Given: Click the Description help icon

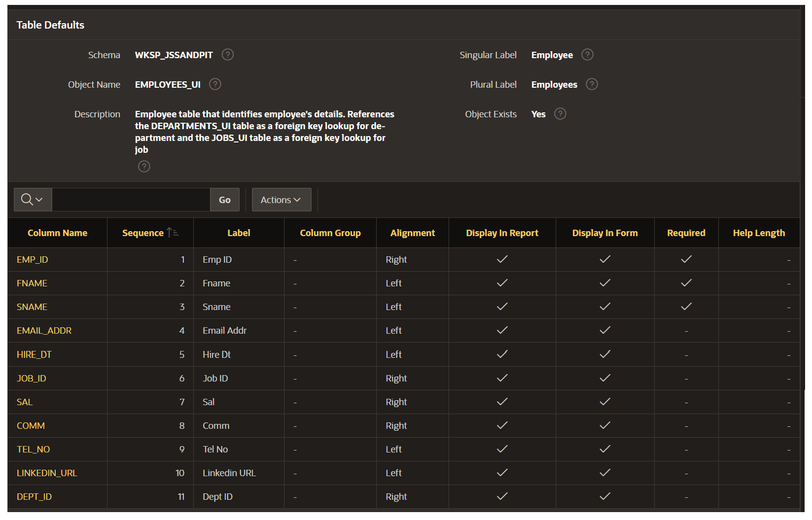Looking at the screenshot, I should pyautogui.click(x=144, y=166).
